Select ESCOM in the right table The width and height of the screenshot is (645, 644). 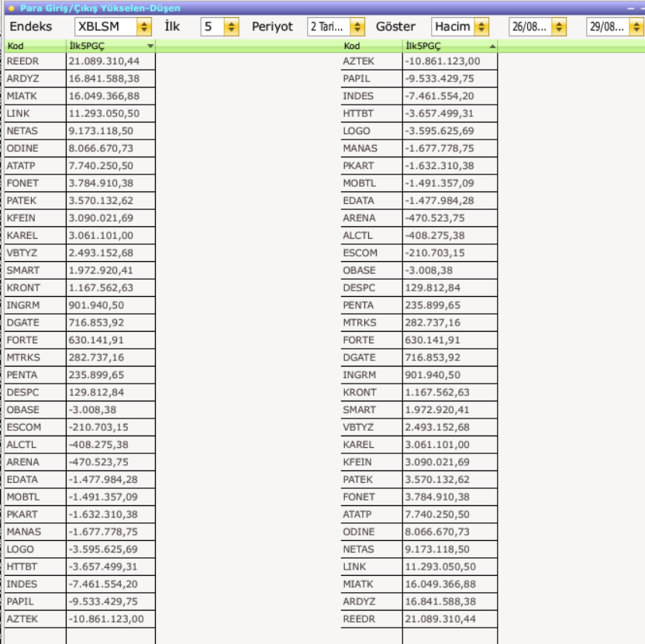360,253
